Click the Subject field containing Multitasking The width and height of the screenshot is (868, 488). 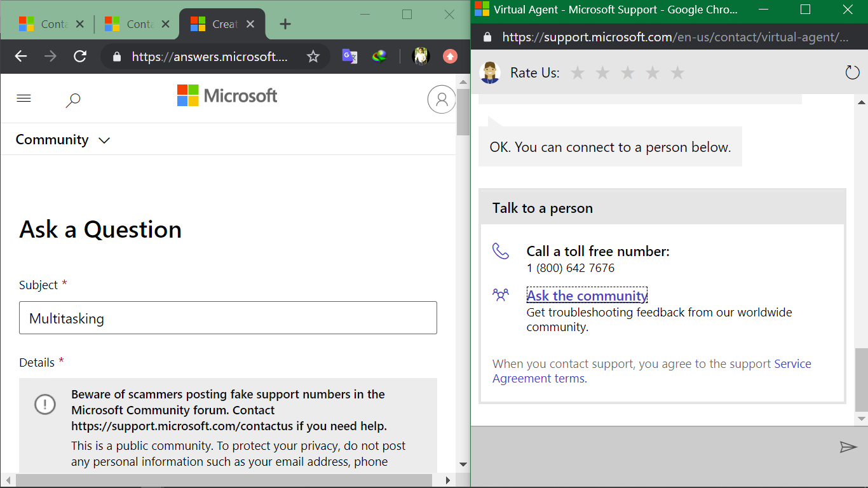coord(227,318)
